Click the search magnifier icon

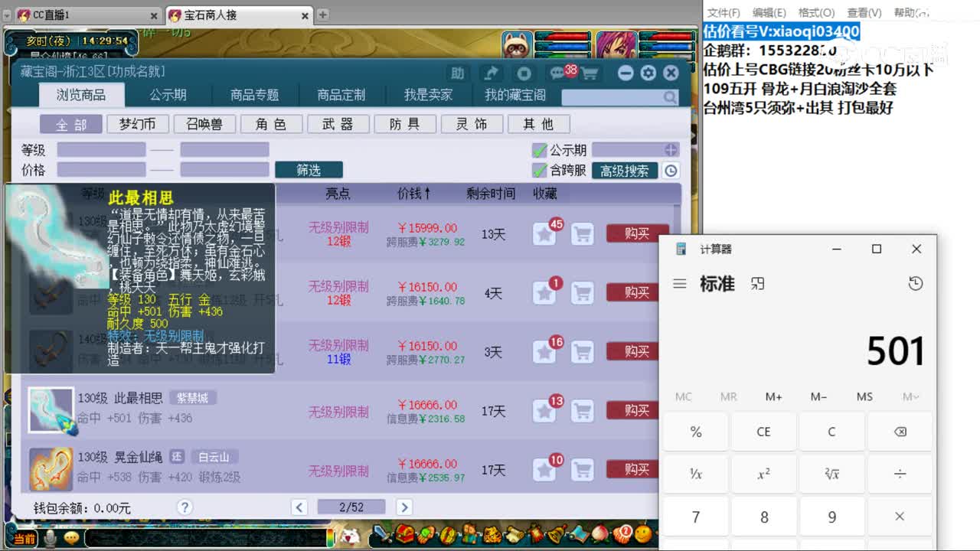click(670, 97)
